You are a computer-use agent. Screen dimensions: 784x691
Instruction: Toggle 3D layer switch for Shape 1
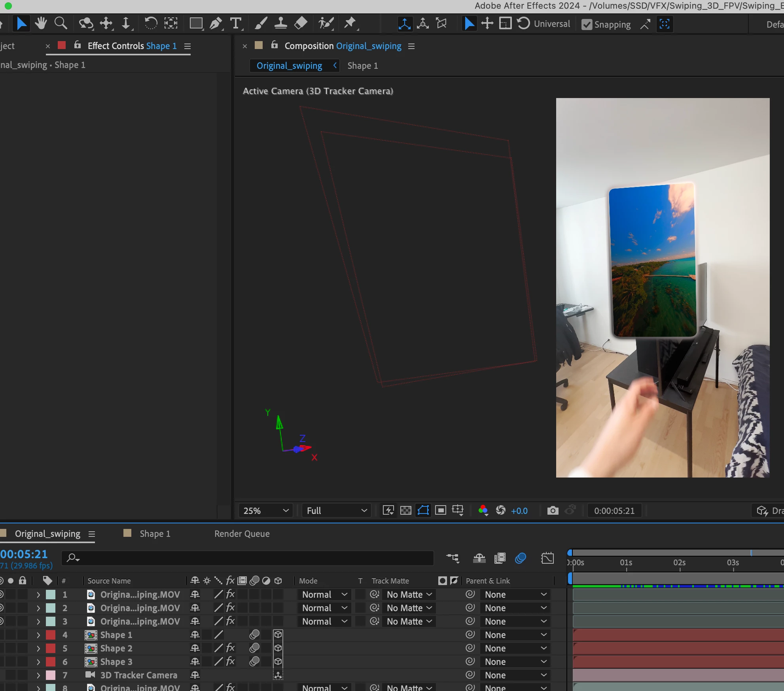click(x=278, y=635)
